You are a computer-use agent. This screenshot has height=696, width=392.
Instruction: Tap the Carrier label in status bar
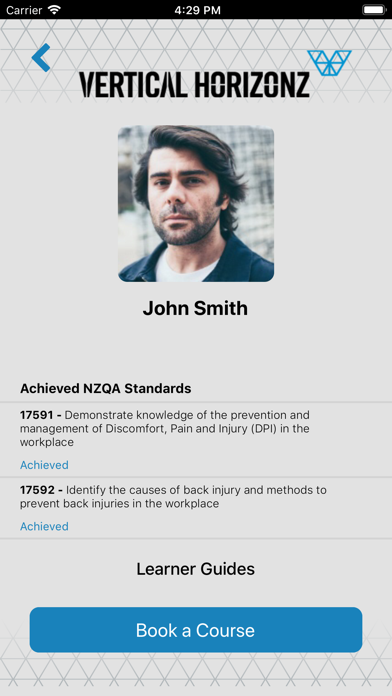[x=24, y=10]
